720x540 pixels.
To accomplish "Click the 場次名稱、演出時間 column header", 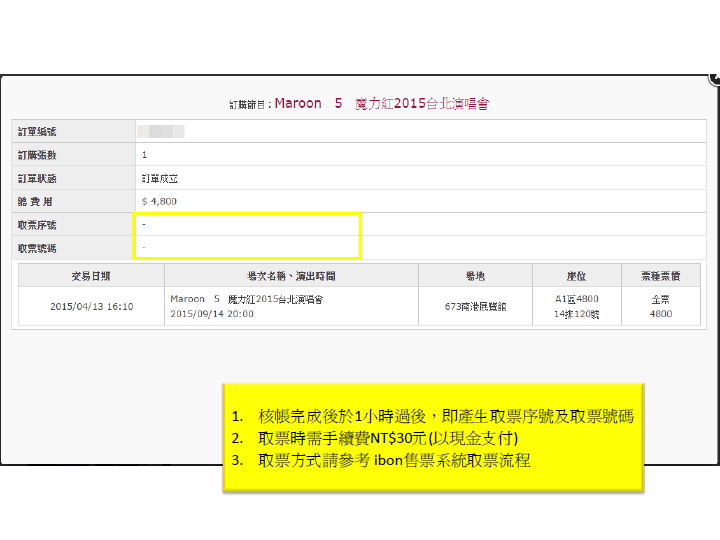I will click(x=291, y=276).
